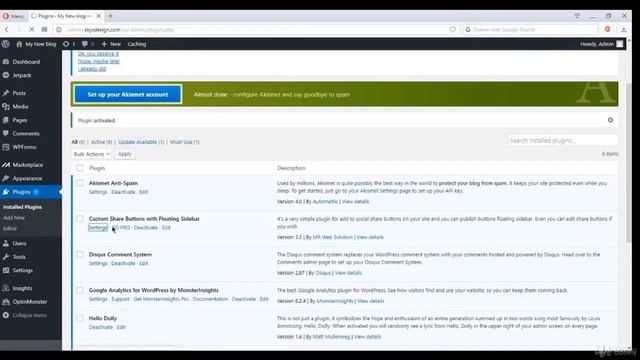The height and width of the screenshot is (360, 640).
Task: Filter plugins by Update Available
Action: 137,142
